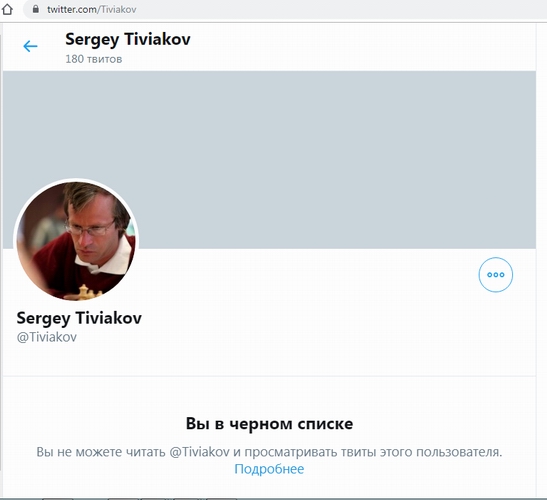Image resolution: width=547 pixels, height=500 pixels.
Task: Open the three-dot more options button
Action: pyautogui.click(x=496, y=275)
